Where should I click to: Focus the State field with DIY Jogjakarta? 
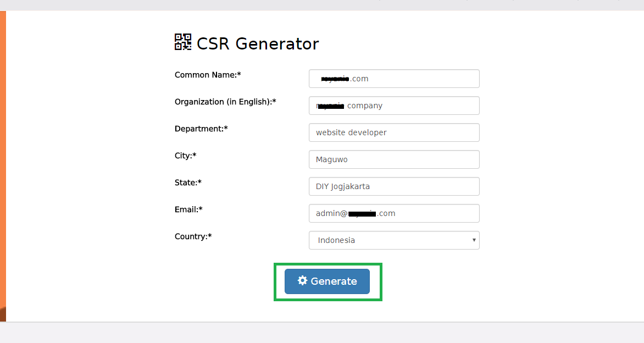coord(393,186)
